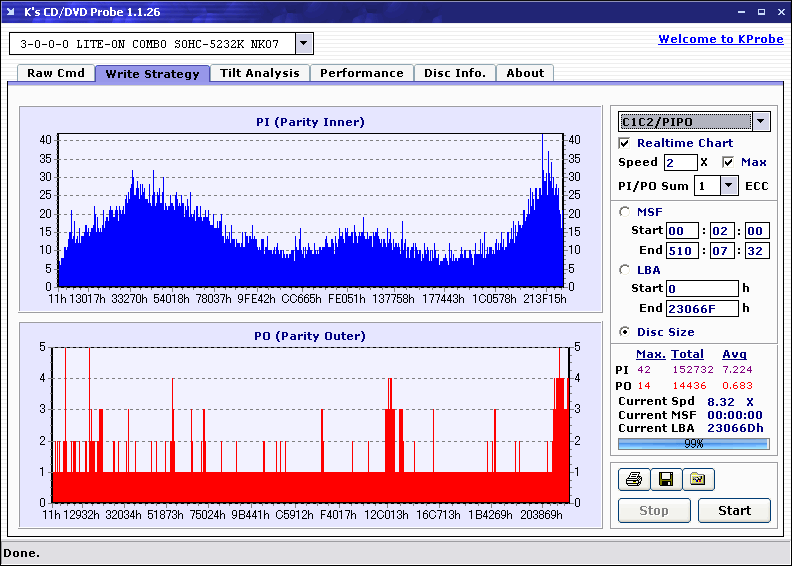Screen dimensions: 792x566
Task: Click the 99% scan progress bar
Action: [693, 443]
